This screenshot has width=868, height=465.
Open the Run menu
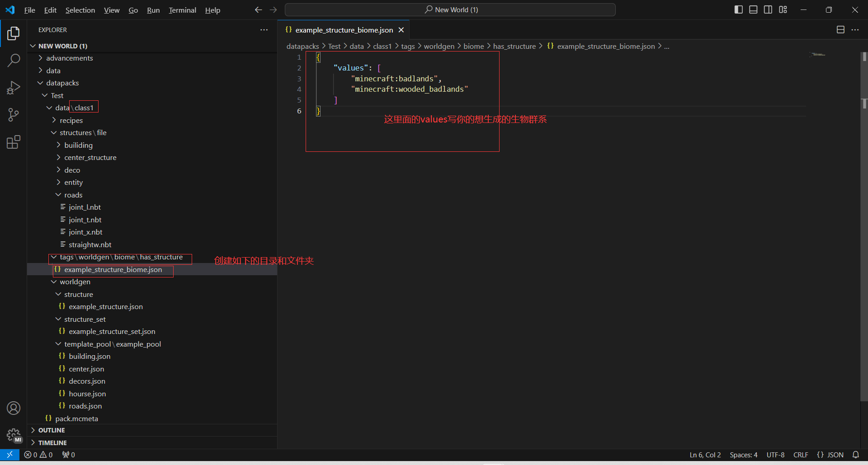pos(153,10)
